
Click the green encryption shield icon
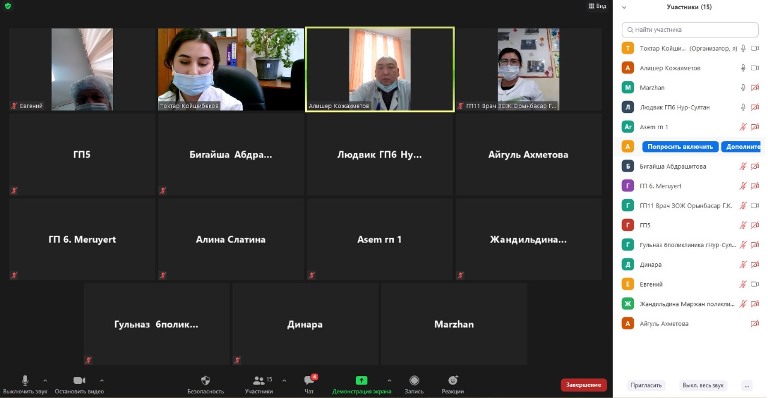[x=8, y=6]
